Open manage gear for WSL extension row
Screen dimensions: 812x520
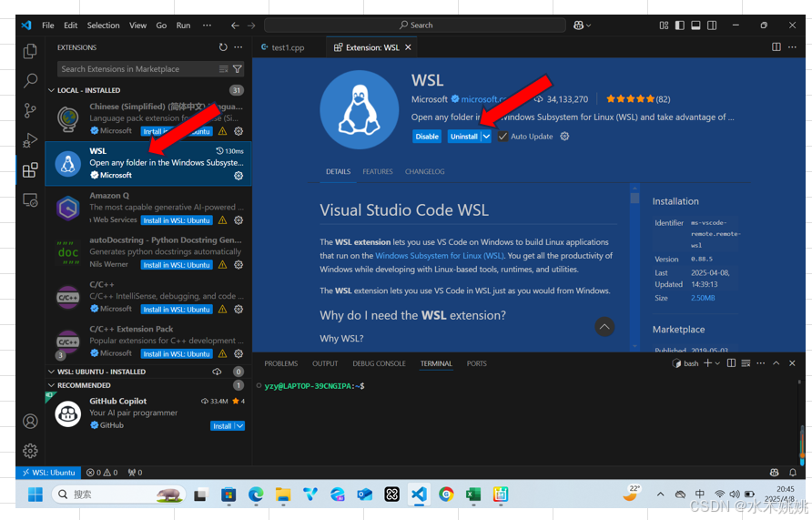coord(239,176)
